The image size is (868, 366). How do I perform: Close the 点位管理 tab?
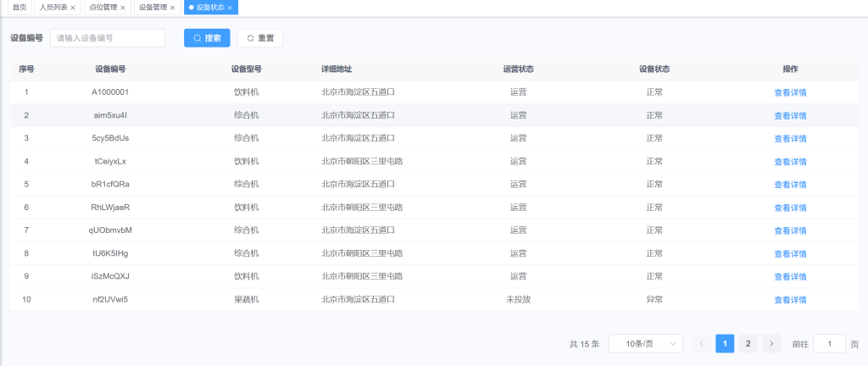[x=123, y=8]
